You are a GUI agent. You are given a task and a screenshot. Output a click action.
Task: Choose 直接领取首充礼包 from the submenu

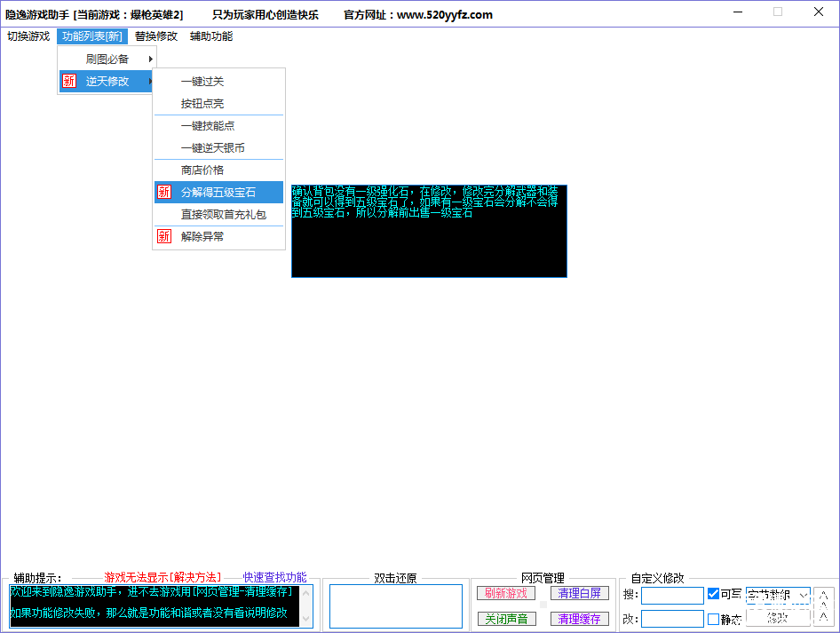coord(223,214)
